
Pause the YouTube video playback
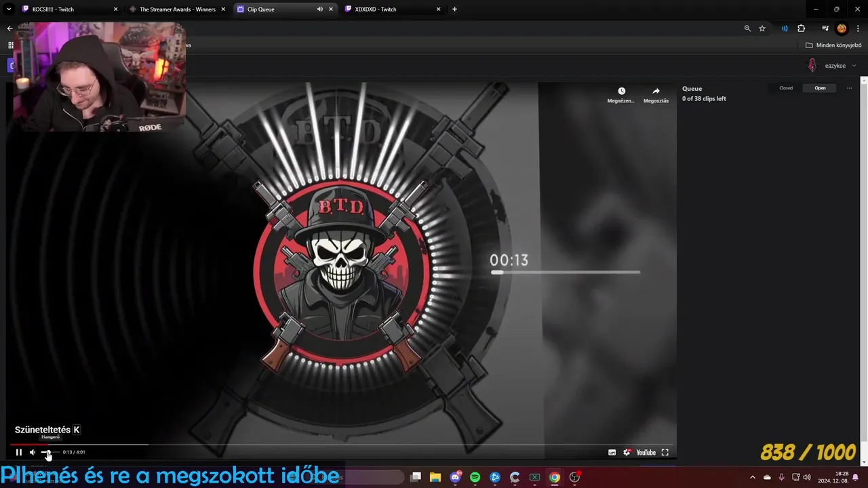[x=19, y=452]
